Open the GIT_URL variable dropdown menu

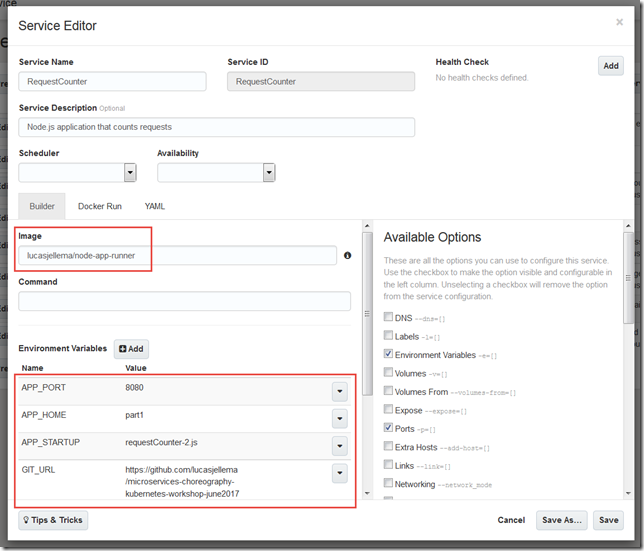coord(339,474)
